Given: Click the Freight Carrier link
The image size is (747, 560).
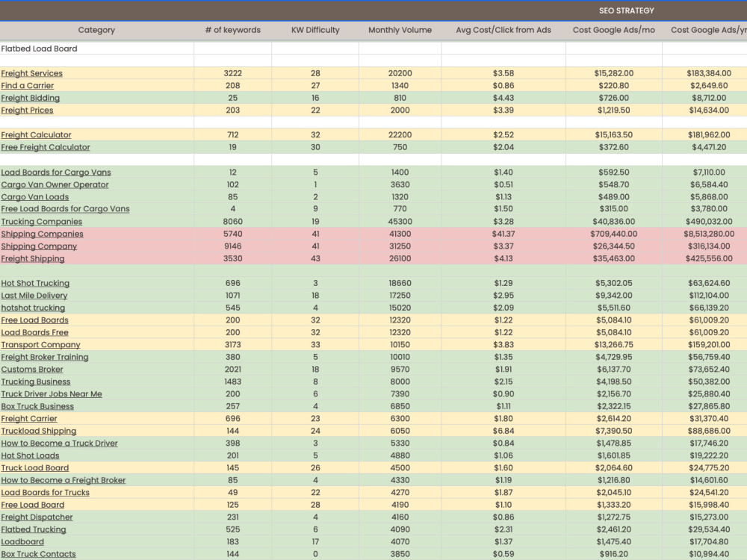Looking at the screenshot, I should coord(28,419).
